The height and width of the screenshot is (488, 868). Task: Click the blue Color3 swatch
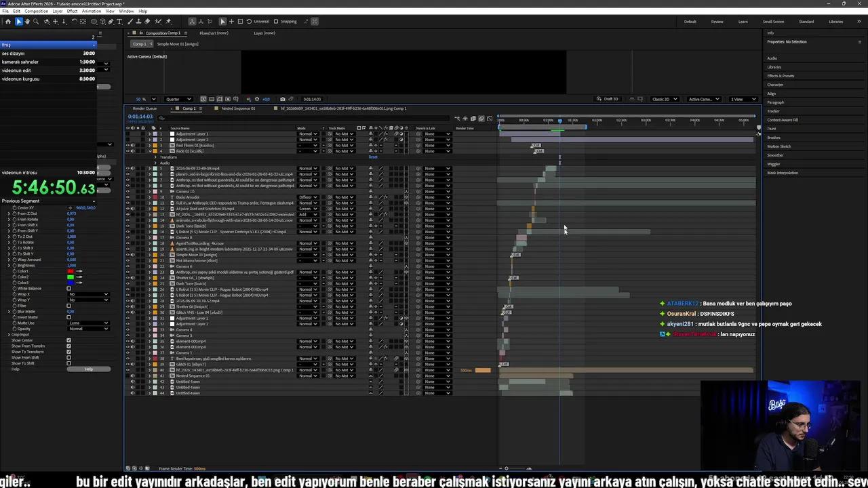pos(71,283)
